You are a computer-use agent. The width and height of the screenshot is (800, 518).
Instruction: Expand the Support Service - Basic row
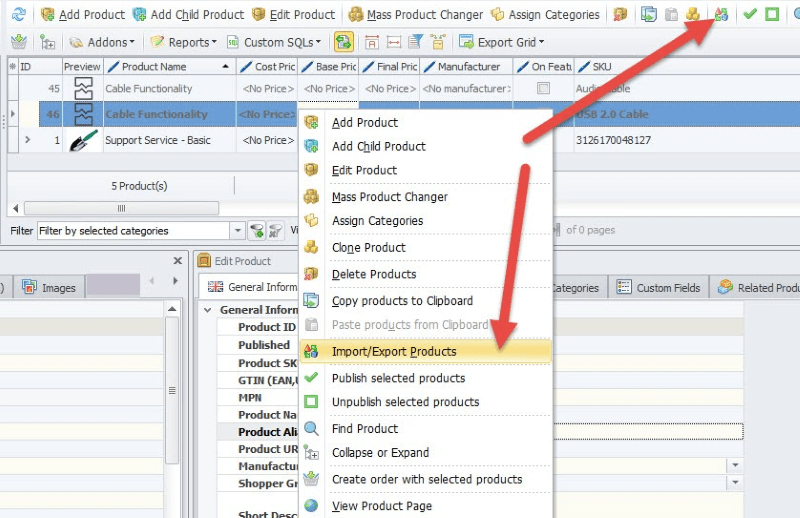tap(27, 140)
